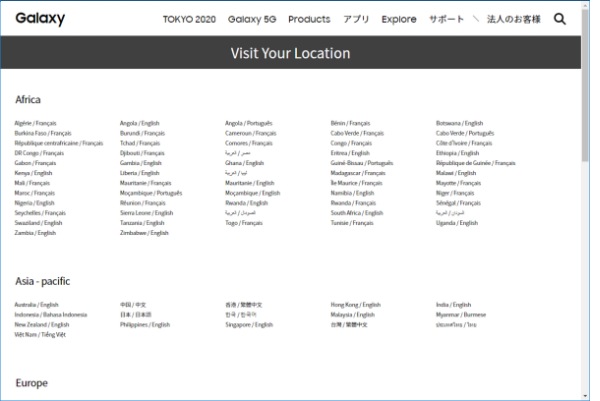Select Burkina Faso / Français
600x401 pixels.
(x=43, y=133)
